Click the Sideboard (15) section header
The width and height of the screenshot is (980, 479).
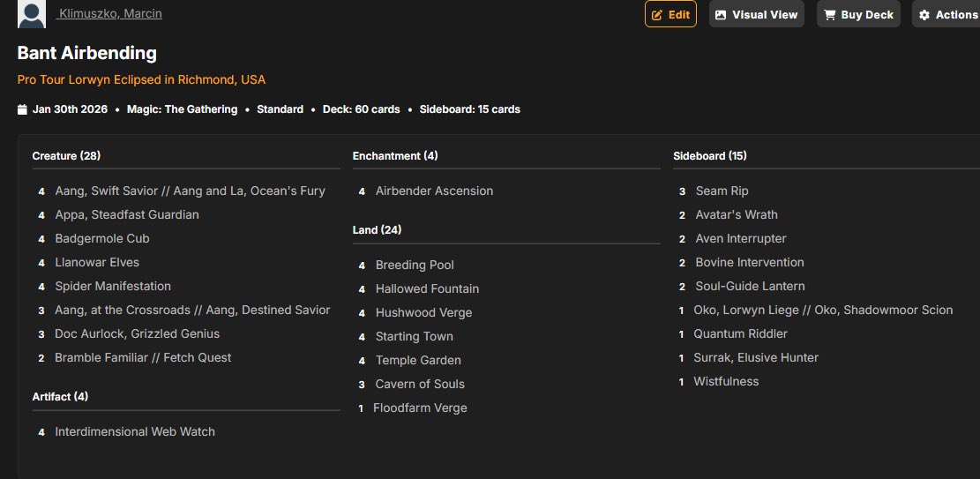pyautogui.click(x=710, y=156)
